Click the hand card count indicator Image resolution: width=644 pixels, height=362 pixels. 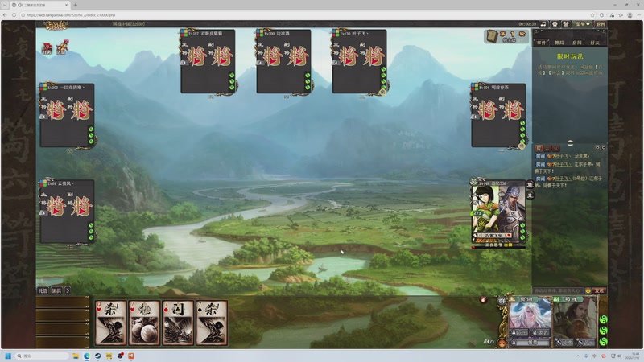coord(488,341)
